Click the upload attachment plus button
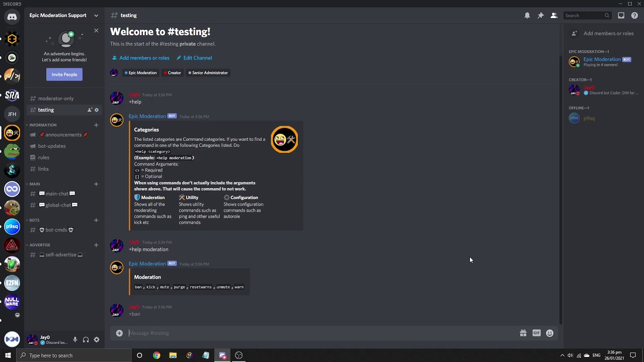 [119, 333]
